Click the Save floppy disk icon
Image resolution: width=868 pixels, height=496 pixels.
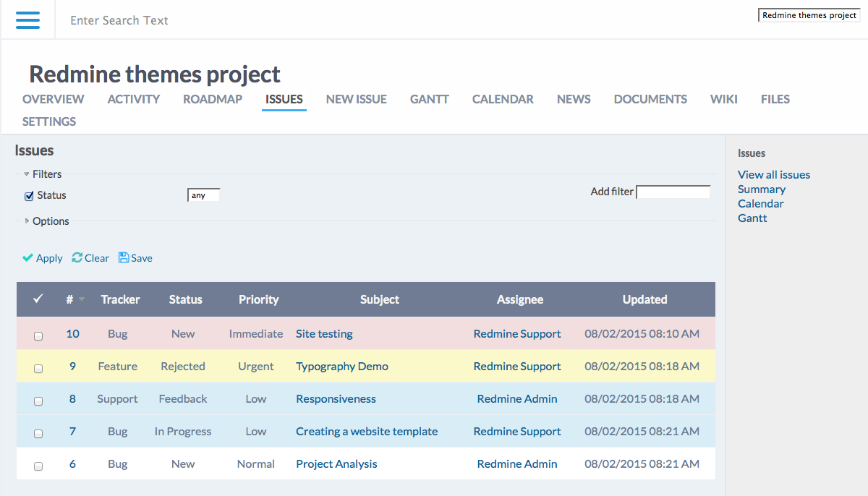pyautogui.click(x=123, y=257)
